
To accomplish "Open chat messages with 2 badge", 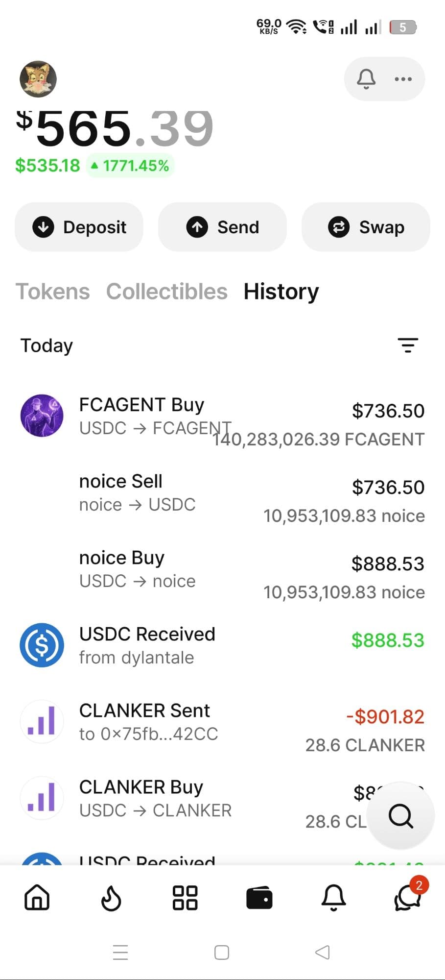I will tap(408, 898).
